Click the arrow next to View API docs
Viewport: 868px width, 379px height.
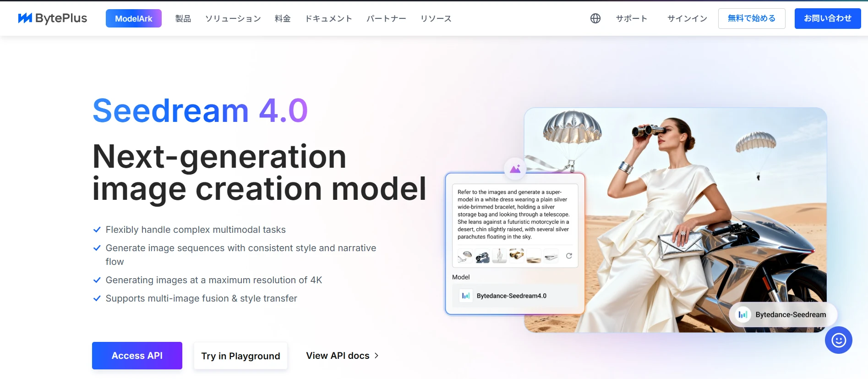point(377,356)
